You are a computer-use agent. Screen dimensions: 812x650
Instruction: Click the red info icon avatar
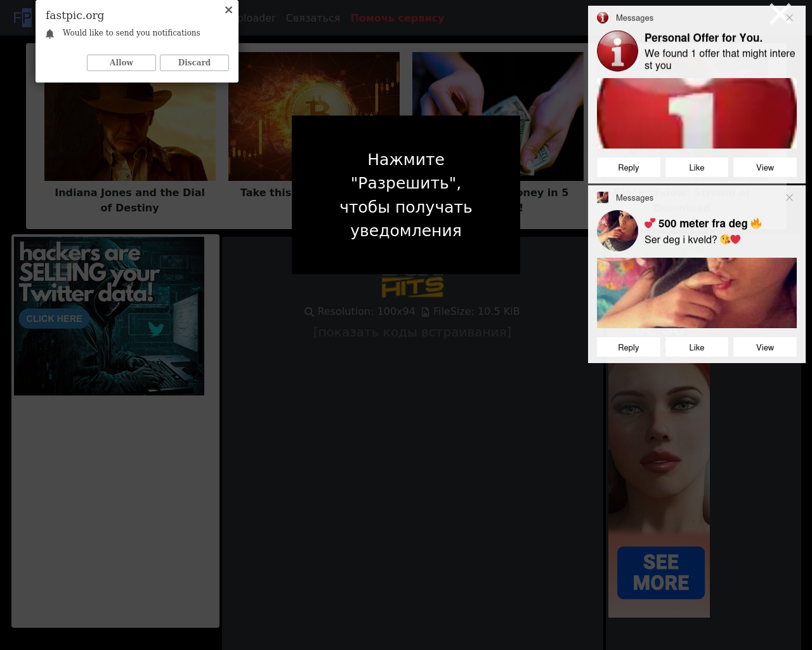617,51
